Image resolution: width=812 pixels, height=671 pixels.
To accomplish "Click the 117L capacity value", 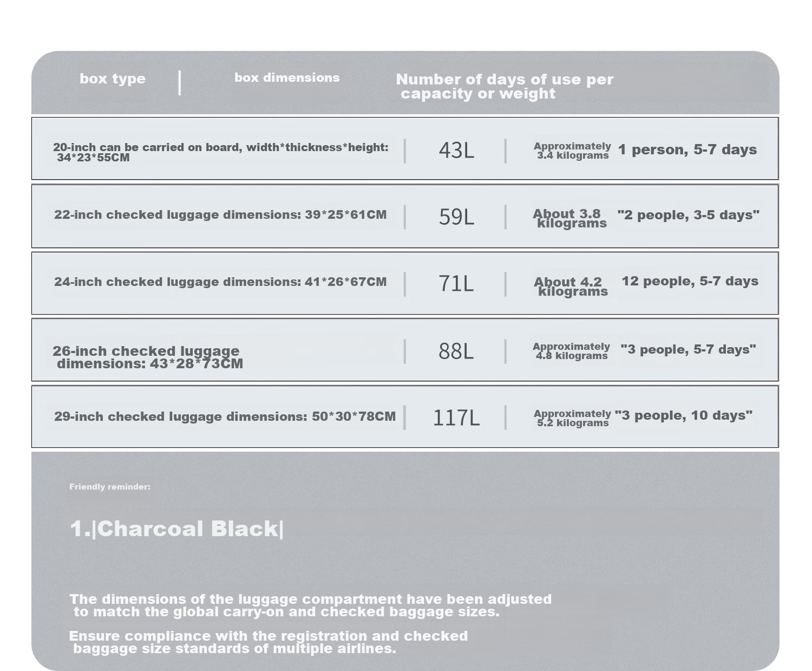I will 456,418.
